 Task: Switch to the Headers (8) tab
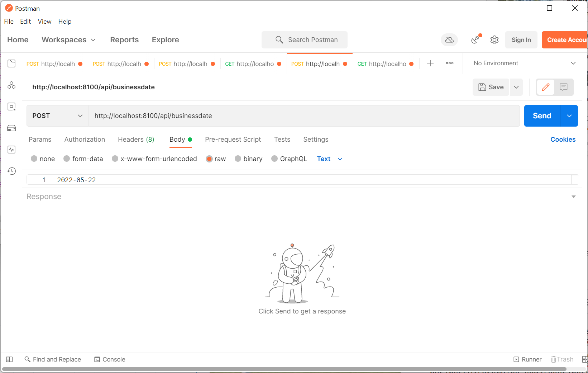[x=136, y=140]
